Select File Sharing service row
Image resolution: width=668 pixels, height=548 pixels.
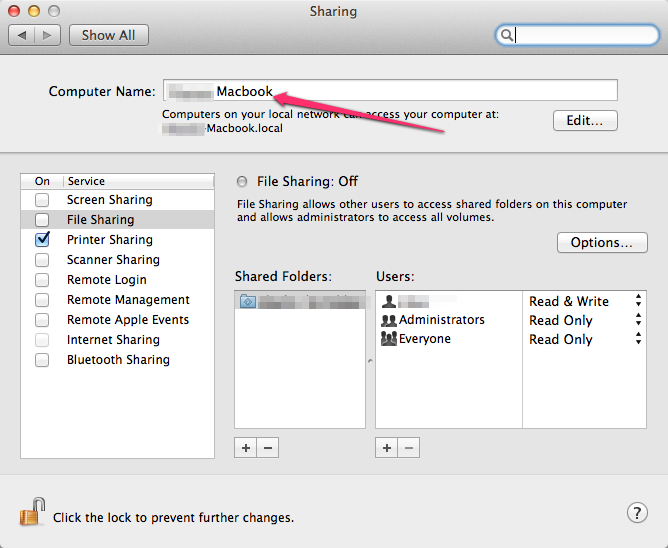pos(117,220)
